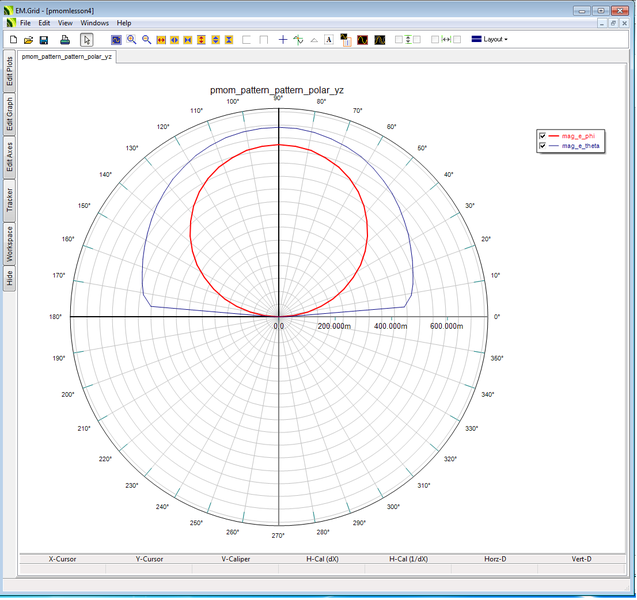Open the Edit Graph side panel
Screen dimensions: 637x600
point(10,115)
